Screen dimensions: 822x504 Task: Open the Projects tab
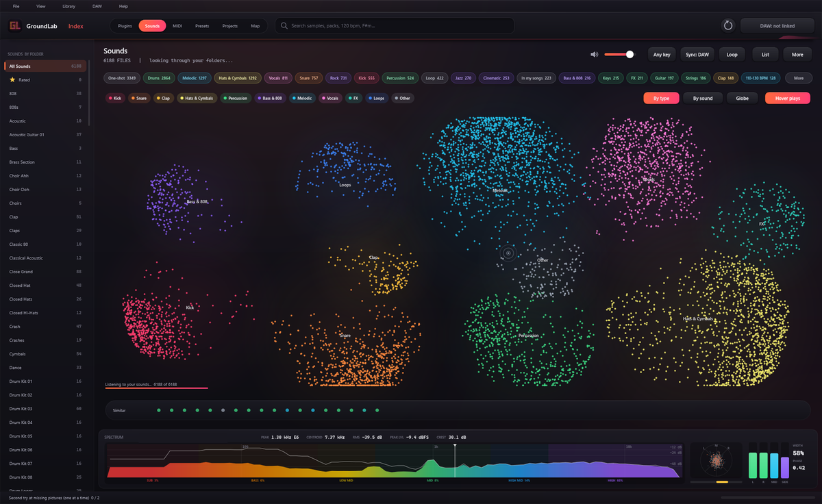pos(230,25)
